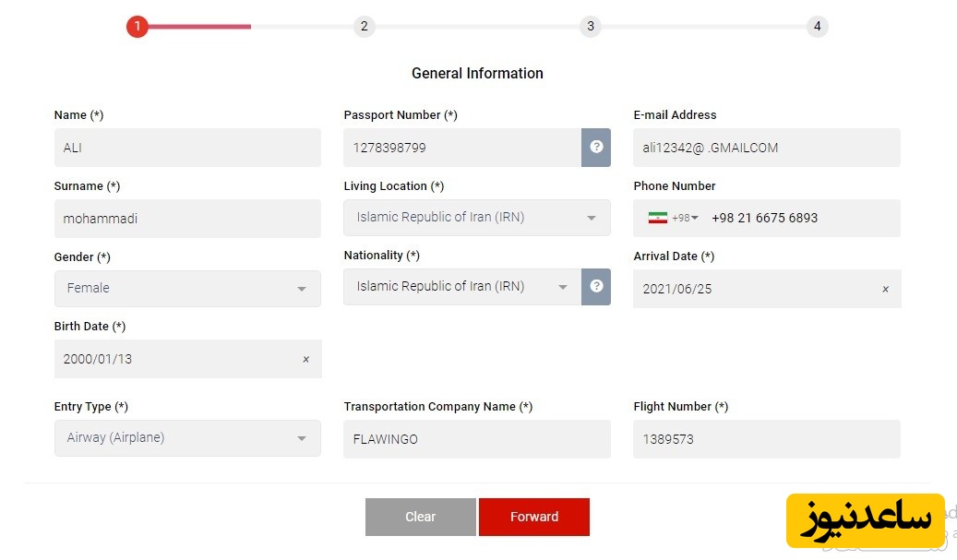Select step 1 red circle
The height and width of the screenshot is (560, 957).
138,27
